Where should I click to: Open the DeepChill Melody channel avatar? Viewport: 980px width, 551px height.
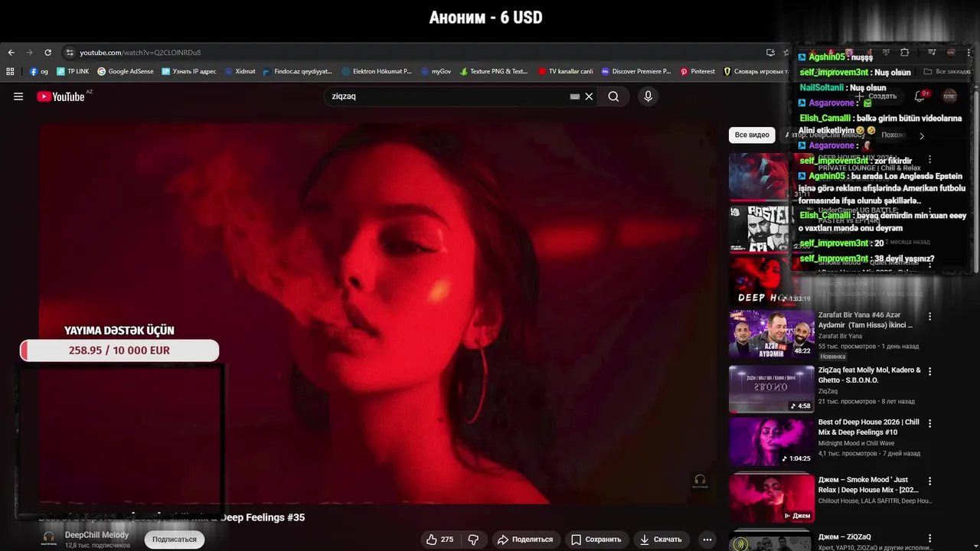pyautogui.click(x=49, y=539)
